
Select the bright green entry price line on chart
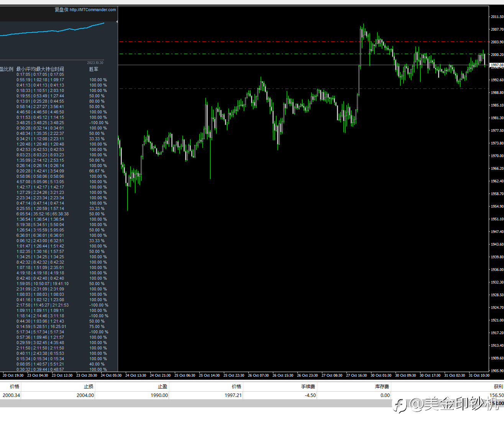pos(304,54)
